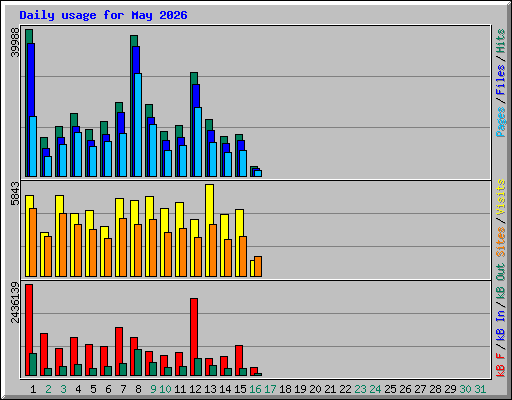Click the day 13 yellow visits bar
This screenshot has width=512, height=400.
[x=210, y=204]
